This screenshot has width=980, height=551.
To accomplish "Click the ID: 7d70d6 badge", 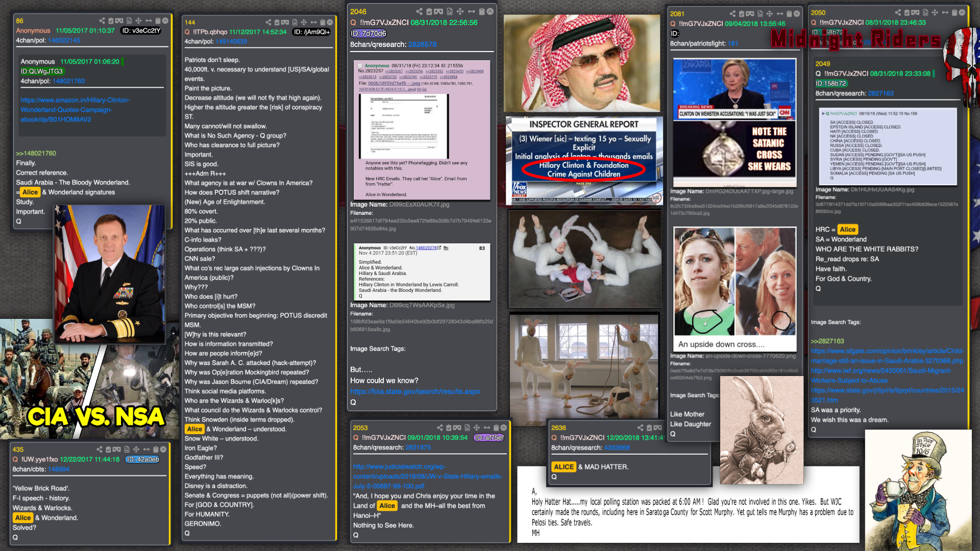I will pyautogui.click(x=368, y=33).
